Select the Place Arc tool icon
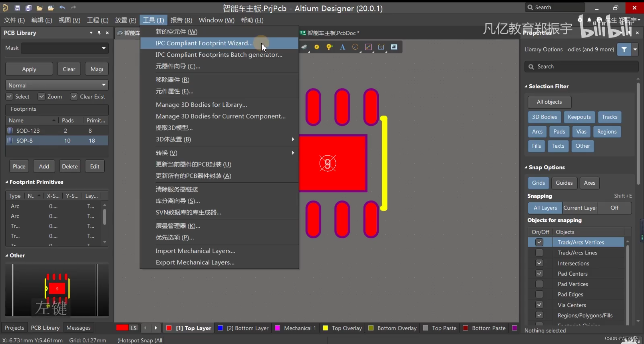Image resolution: width=644 pixels, height=344 pixels. tap(355, 47)
